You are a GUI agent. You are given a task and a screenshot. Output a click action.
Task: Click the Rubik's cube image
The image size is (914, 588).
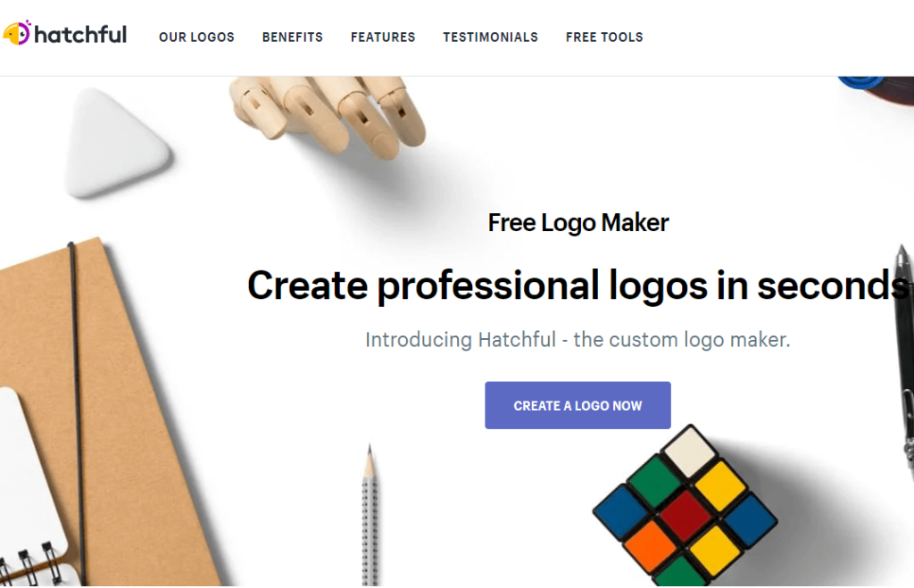pos(685,507)
